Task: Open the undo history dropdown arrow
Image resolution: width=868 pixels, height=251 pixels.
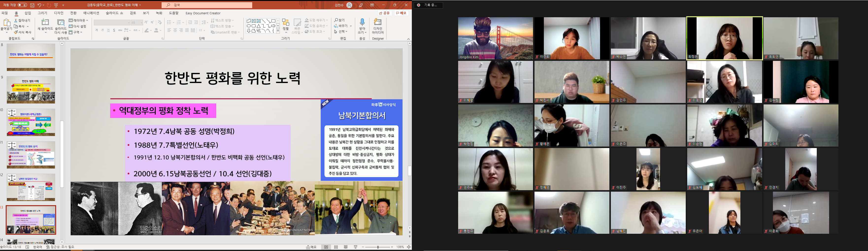Action: tap(44, 5)
